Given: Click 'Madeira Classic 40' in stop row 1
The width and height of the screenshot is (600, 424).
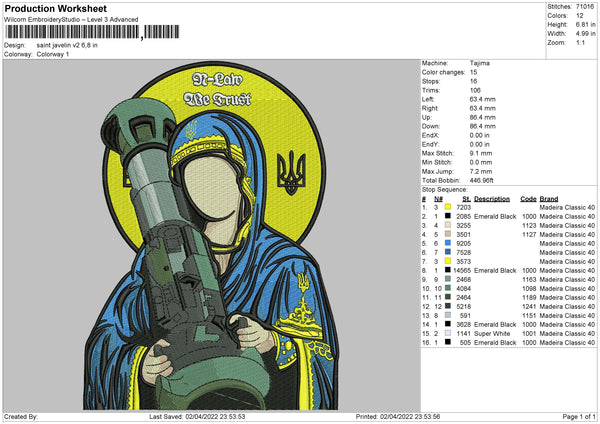Looking at the screenshot, I should [567, 207].
